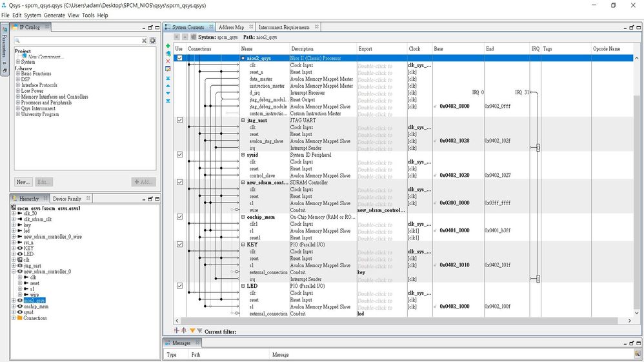Click the red X remove component icon
Viewport: 644px width, 362px height.
pyautogui.click(x=168, y=61)
